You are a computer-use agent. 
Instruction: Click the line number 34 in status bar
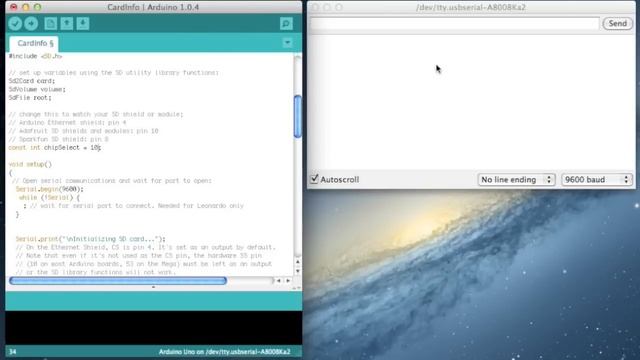[x=13, y=352]
